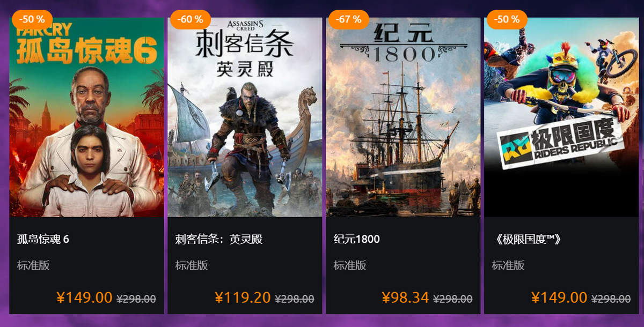Viewport: 644px width, 327px height.
Task: Open the Assassin's Creed Valhalla cover image
Action: click(245, 117)
